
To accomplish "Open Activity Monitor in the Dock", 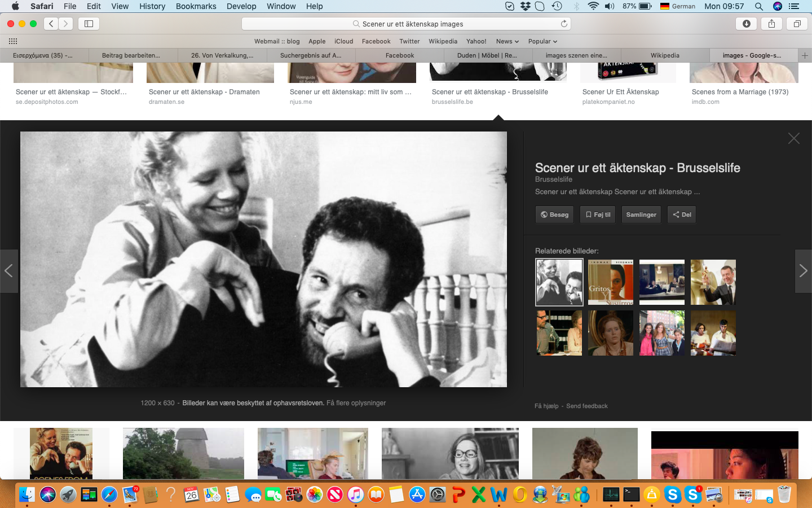I will (611, 495).
